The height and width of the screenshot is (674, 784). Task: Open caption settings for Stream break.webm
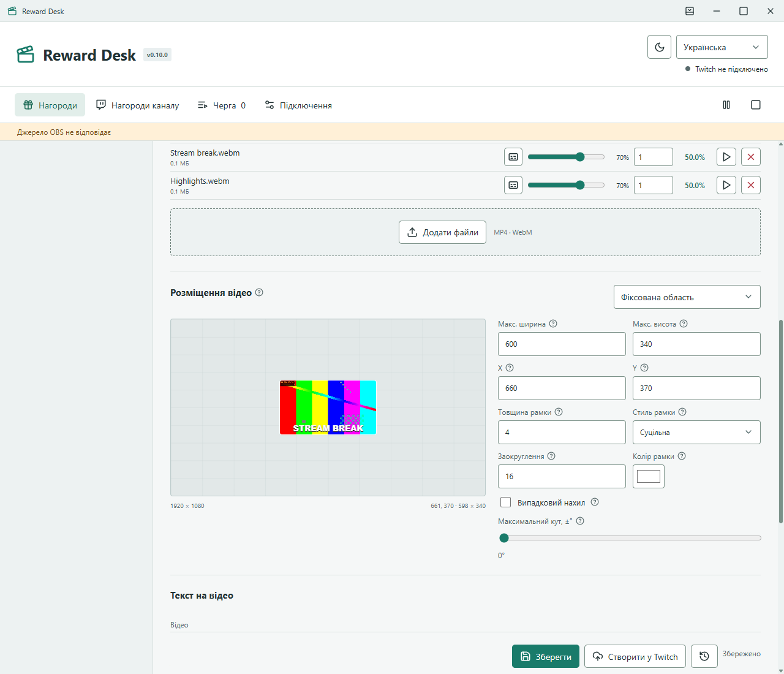tap(513, 157)
